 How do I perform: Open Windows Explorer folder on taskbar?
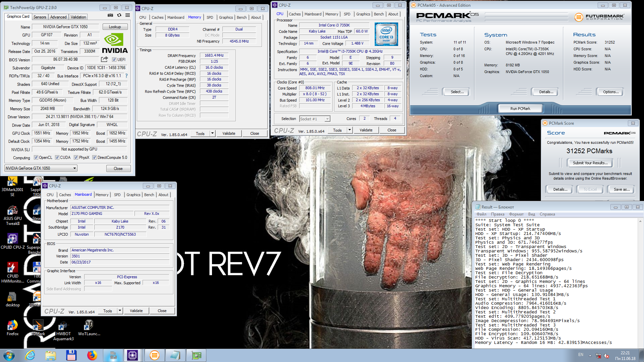pos(51,355)
